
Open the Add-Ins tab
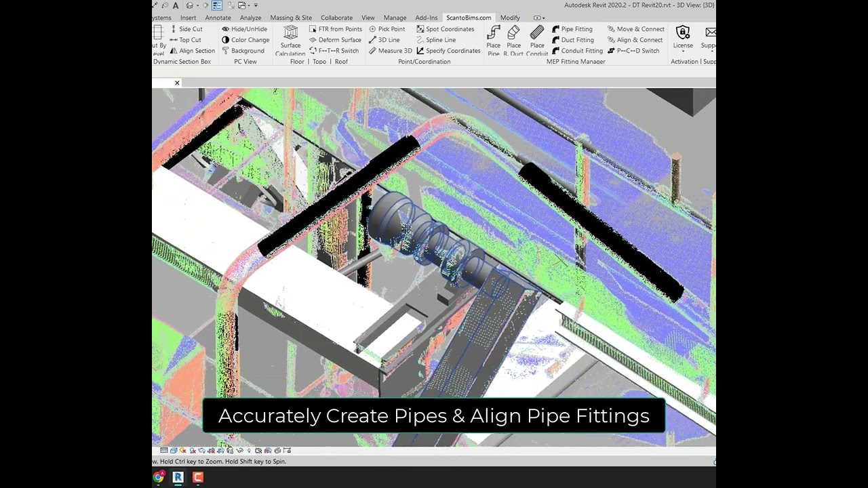point(426,18)
